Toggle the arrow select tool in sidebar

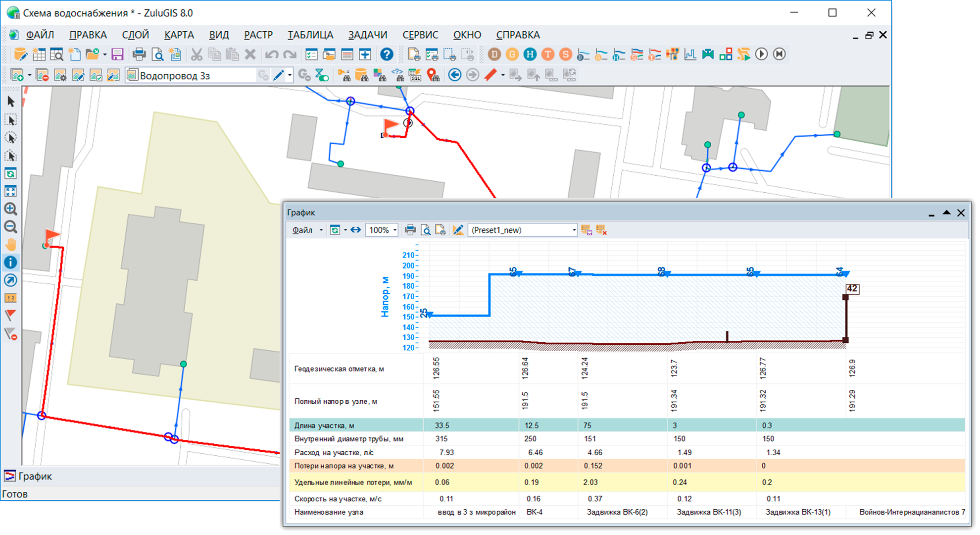(x=10, y=102)
